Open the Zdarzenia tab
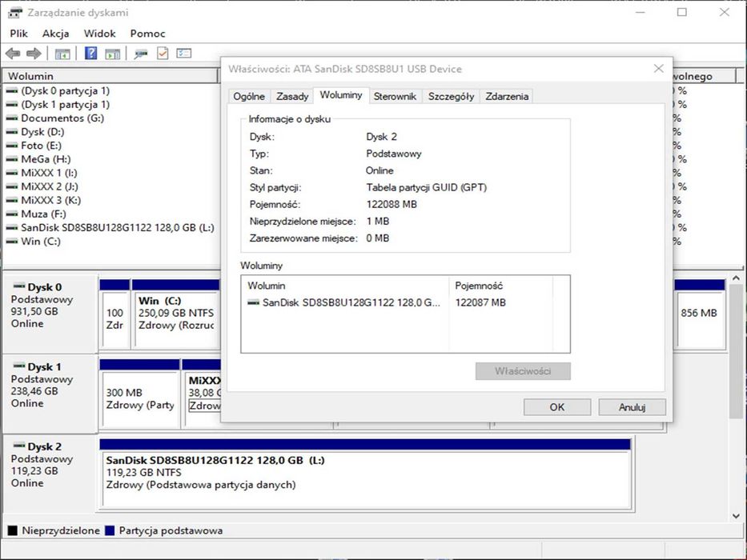The height and width of the screenshot is (560, 747). pos(507,96)
